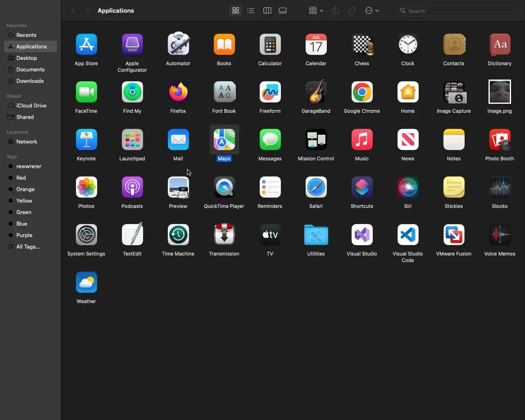Open Desktop in the sidebar
Image resolution: width=525 pixels, height=420 pixels.
[x=30, y=58]
